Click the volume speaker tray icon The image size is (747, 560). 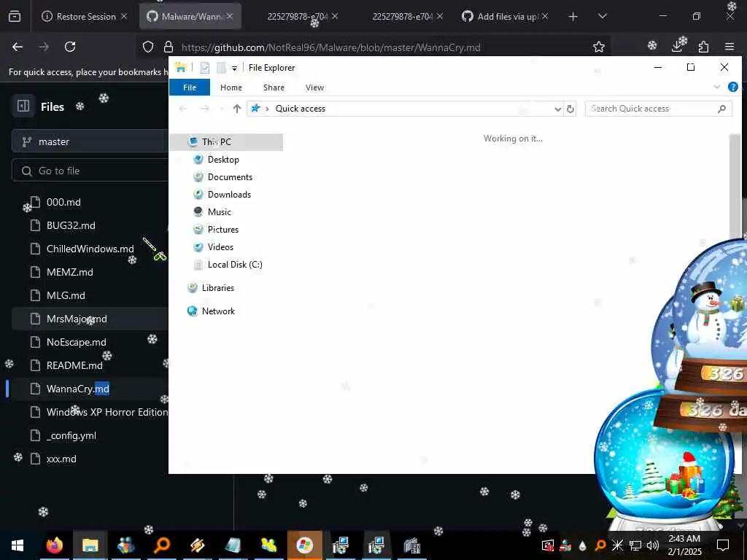pos(653,545)
